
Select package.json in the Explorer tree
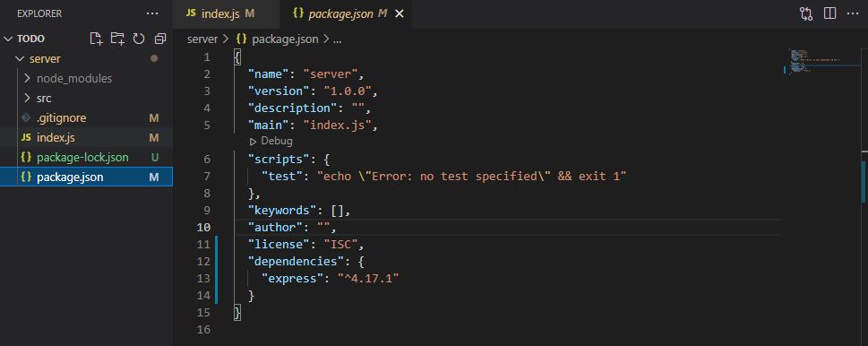point(87,177)
